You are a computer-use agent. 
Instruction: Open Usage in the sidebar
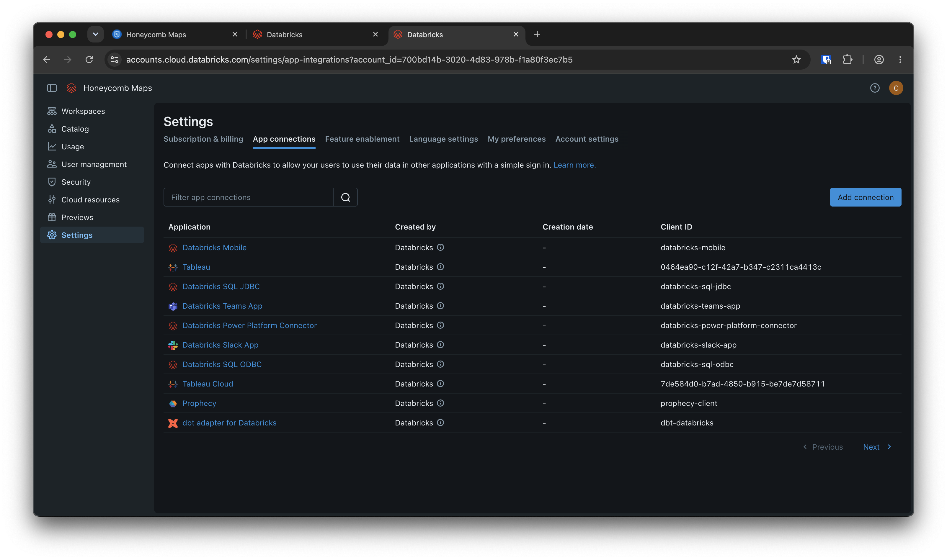pos(92,146)
